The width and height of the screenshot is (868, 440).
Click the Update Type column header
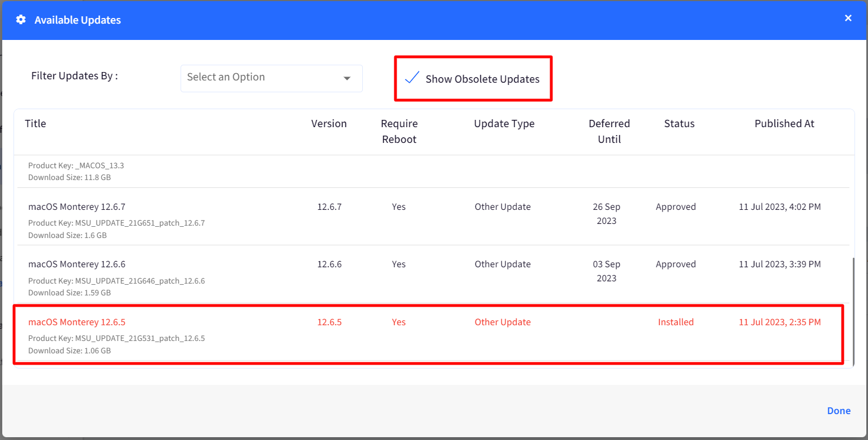504,123
